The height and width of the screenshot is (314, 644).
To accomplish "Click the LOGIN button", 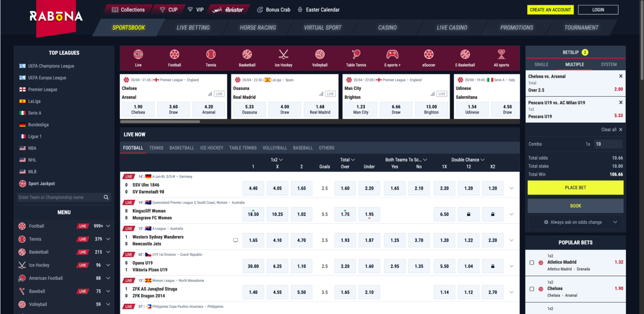I will 598,10.
